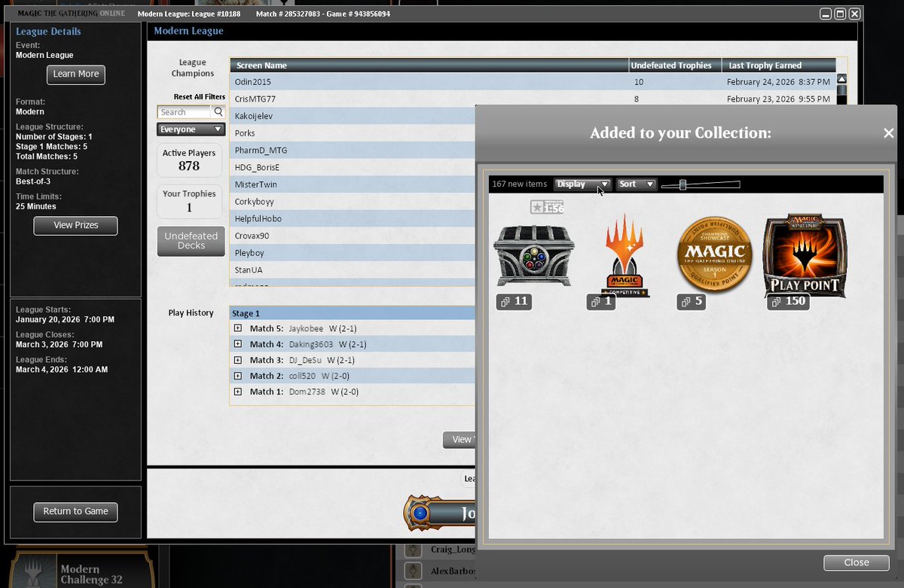Screen dimensions: 904x588
Task: Click the search magnifier icon
Action: [x=218, y=111]
